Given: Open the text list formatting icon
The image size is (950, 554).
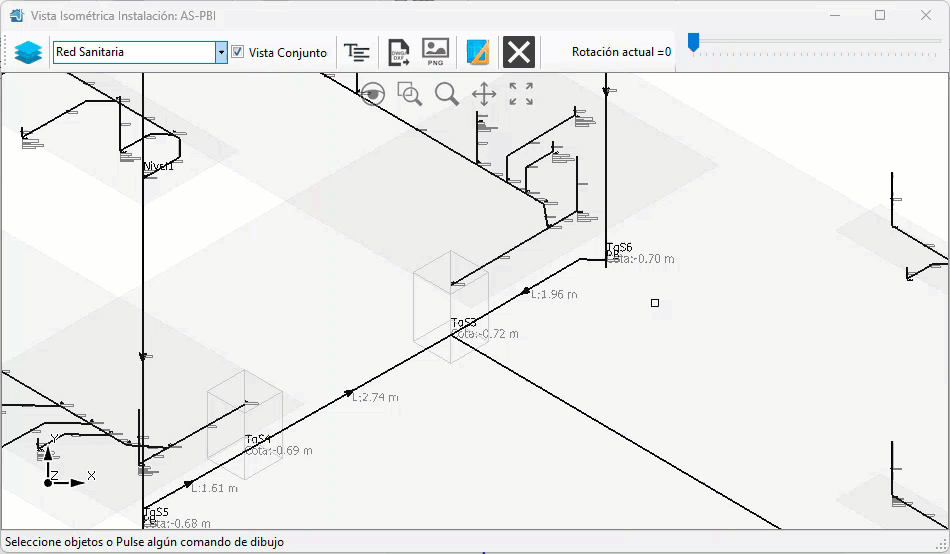Looking at the screenshot, I should [356, 52].
